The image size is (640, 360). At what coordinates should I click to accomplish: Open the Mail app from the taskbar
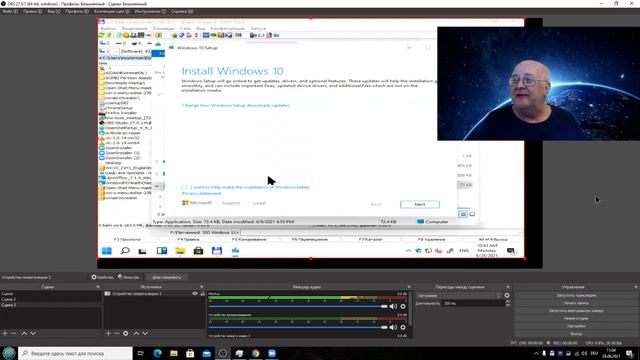[207, 353]
